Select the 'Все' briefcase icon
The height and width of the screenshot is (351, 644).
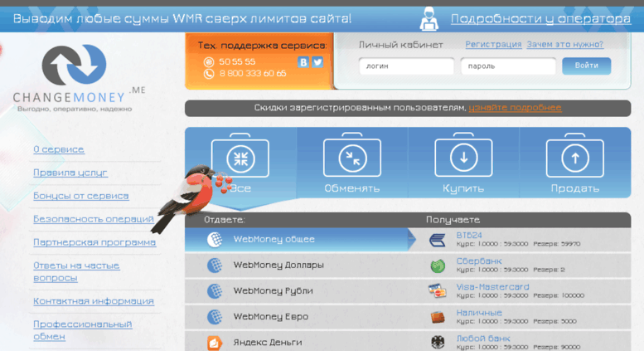point(240,156)
